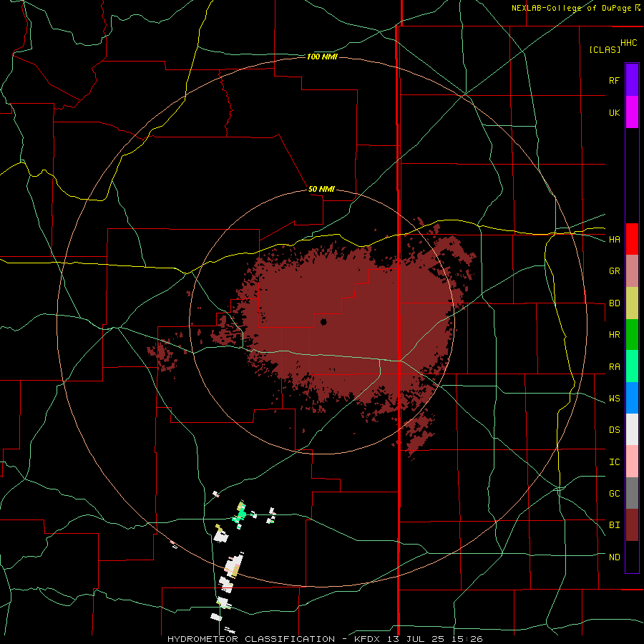Click the BI legend label
The image size is (644, 644).
point(614,525)
